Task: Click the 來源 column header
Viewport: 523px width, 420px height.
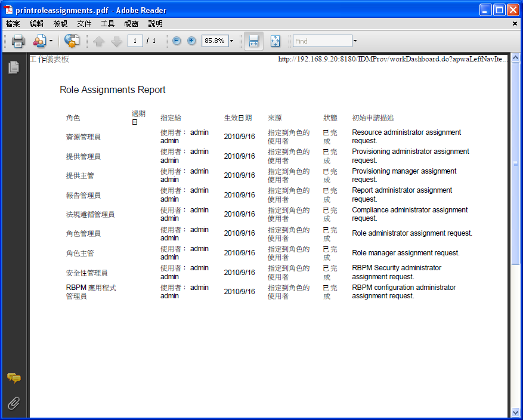Action: point(274,118)
